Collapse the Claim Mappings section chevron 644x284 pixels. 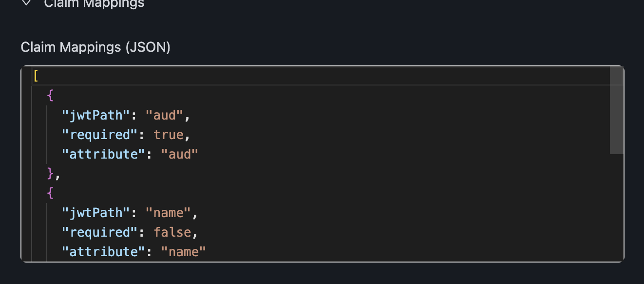27,3
